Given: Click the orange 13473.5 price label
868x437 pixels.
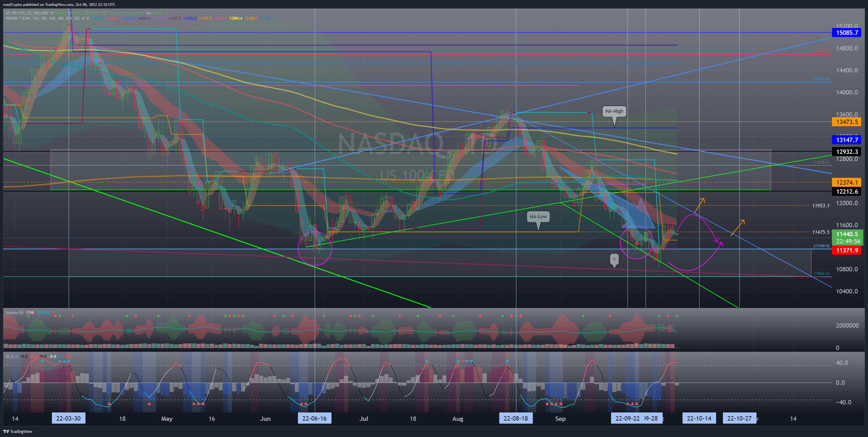Looking at the screenshot, I should 847,122.
